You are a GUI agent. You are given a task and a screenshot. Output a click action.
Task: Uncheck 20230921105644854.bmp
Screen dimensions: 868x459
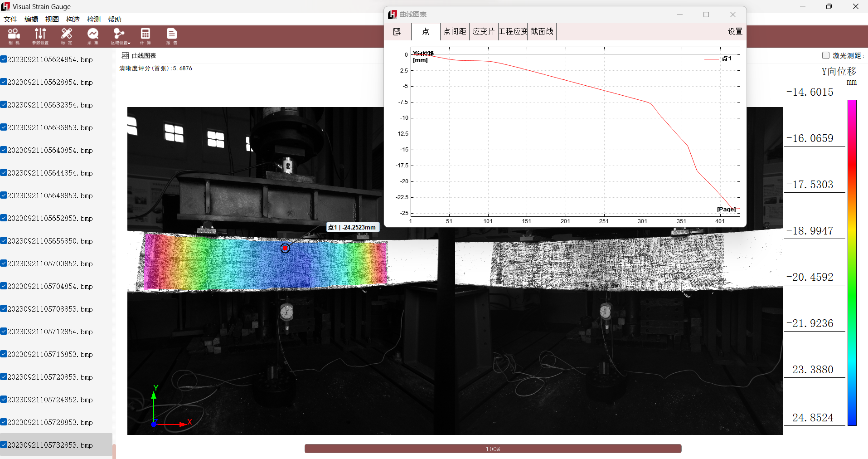click(x=4, y=172)
